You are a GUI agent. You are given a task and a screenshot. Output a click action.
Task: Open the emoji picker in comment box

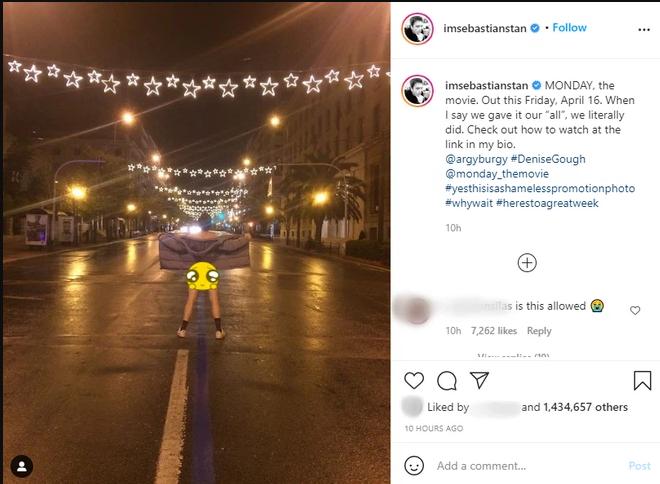click(x=414, y=465)
